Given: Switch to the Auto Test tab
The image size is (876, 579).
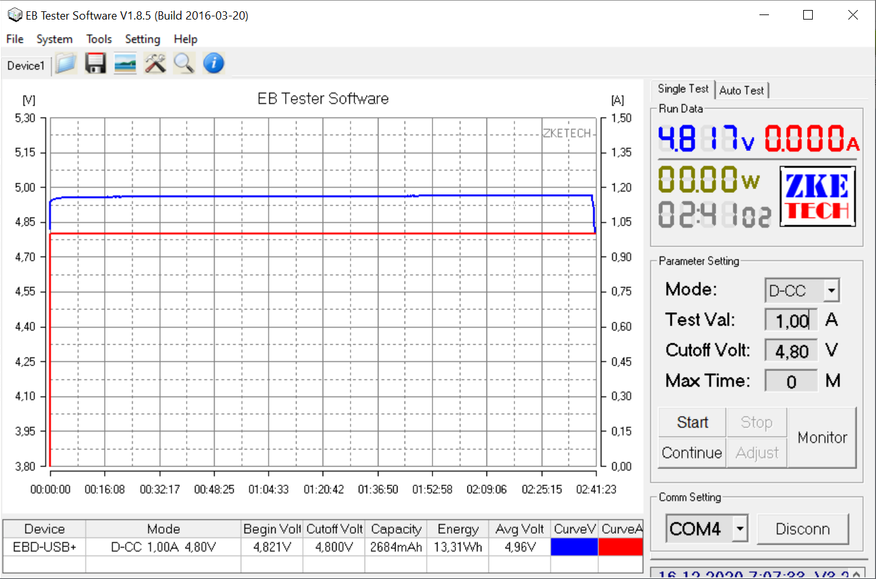Looking at the screenshot, I should pyautogui.click(x=741, y=90).
